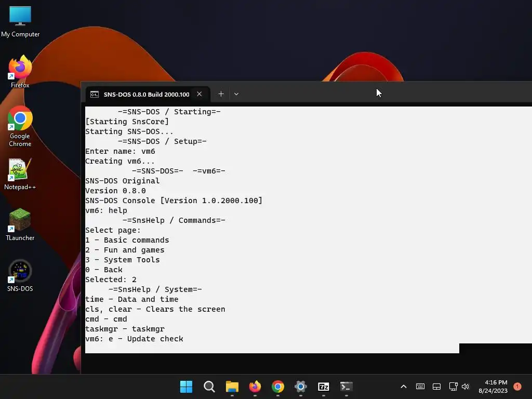The image size is (532, 399).
Task: Click 'cmd - cmd' line
Action: 106,319
